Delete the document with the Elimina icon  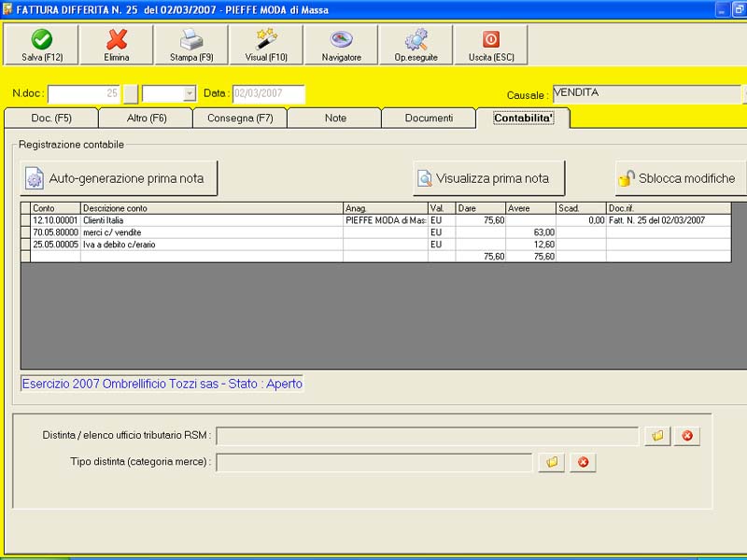117,45
